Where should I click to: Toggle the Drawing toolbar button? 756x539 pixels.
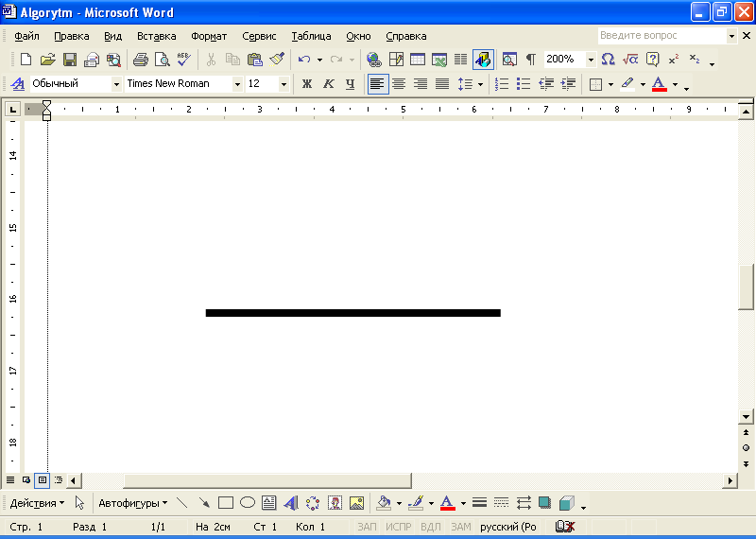(483, 60)
